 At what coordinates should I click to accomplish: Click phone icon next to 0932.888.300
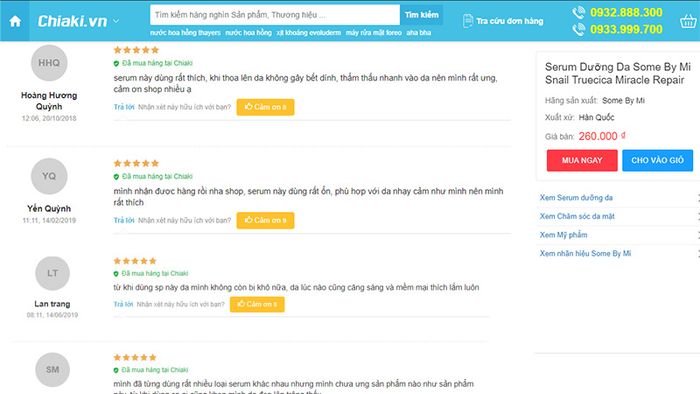[579, 12]
